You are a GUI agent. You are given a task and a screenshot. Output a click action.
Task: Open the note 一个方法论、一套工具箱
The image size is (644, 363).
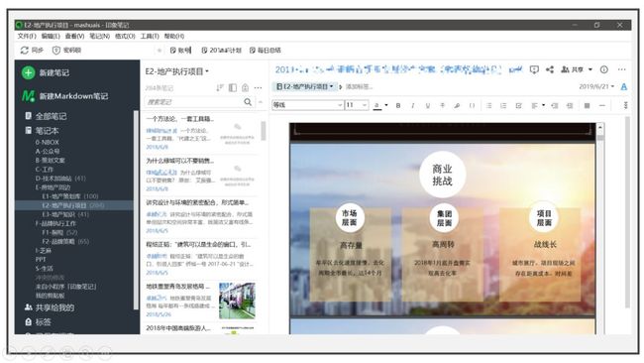pos(201,134)
